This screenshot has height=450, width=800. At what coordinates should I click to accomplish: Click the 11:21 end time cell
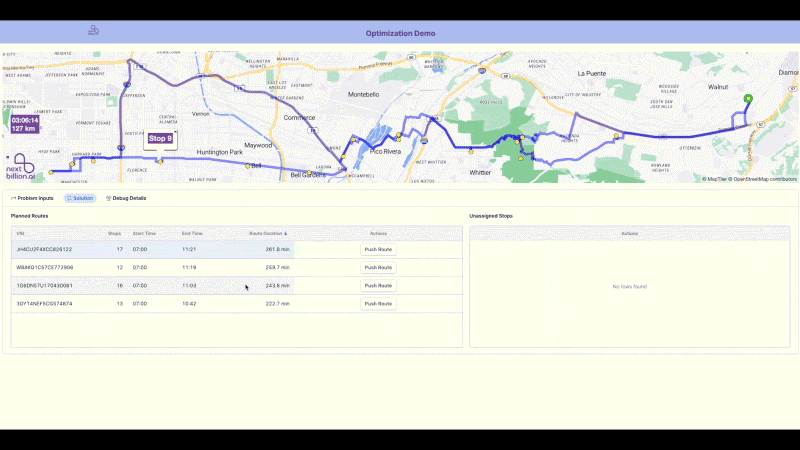click(189, 249)
